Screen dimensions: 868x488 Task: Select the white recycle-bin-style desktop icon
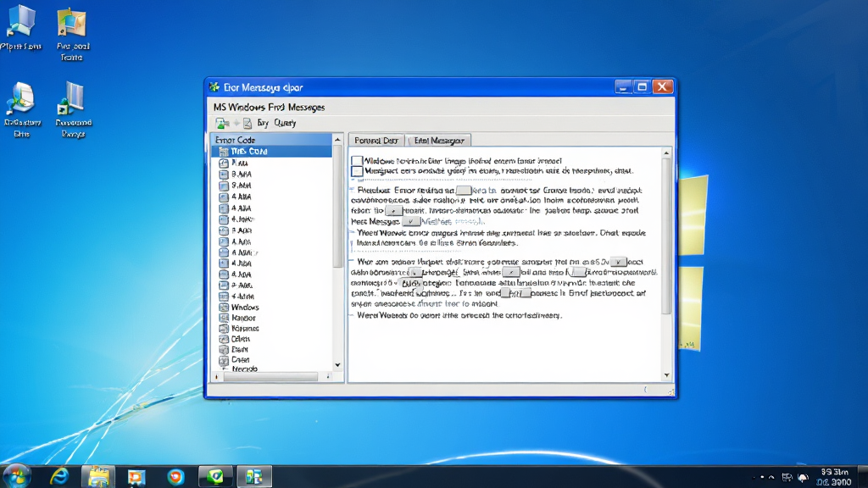tap(21, 98)
